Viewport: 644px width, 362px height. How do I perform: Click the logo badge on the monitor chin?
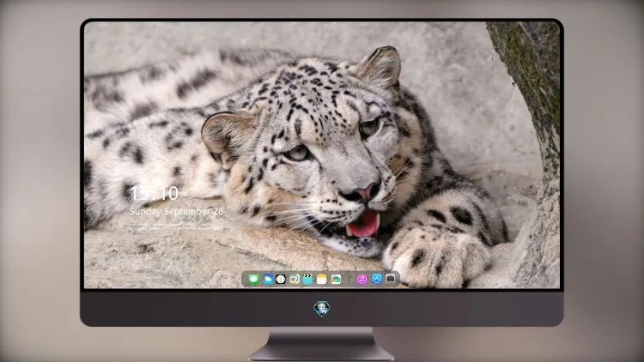point(322,309)
